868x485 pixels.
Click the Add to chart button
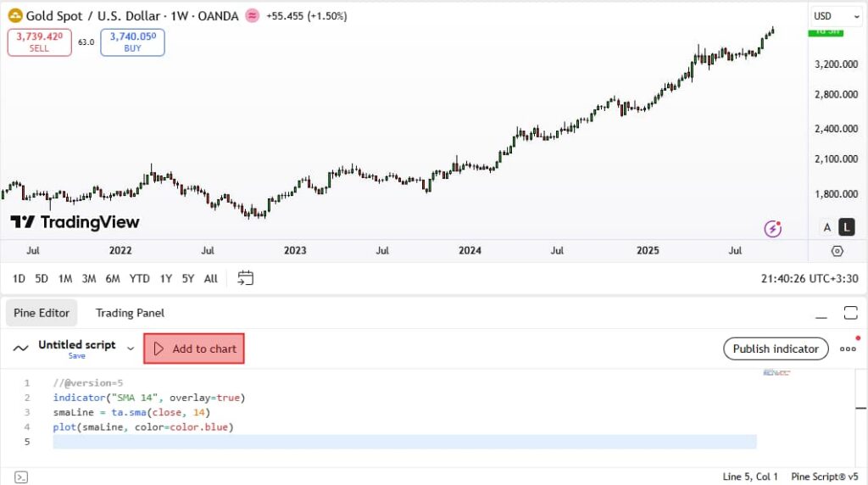click(x=194, y=348)
